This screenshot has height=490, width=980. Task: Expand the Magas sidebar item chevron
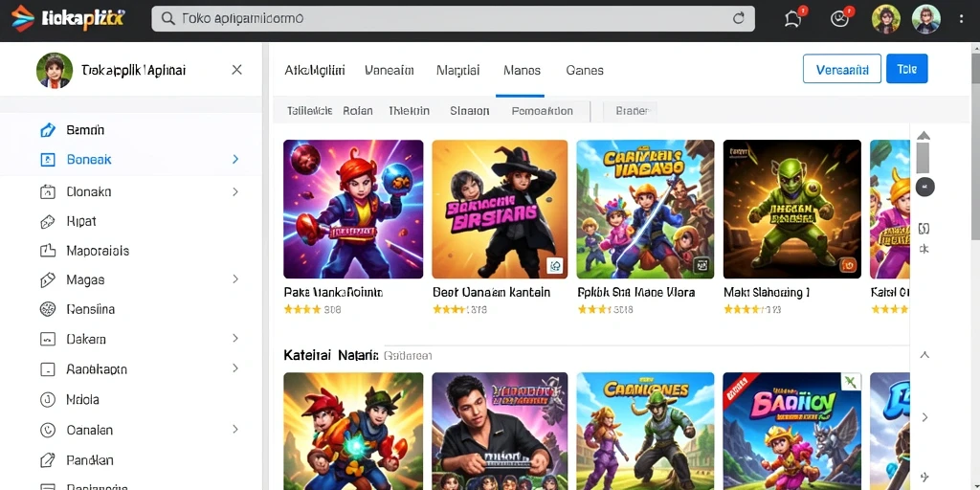tap(235, 279)
